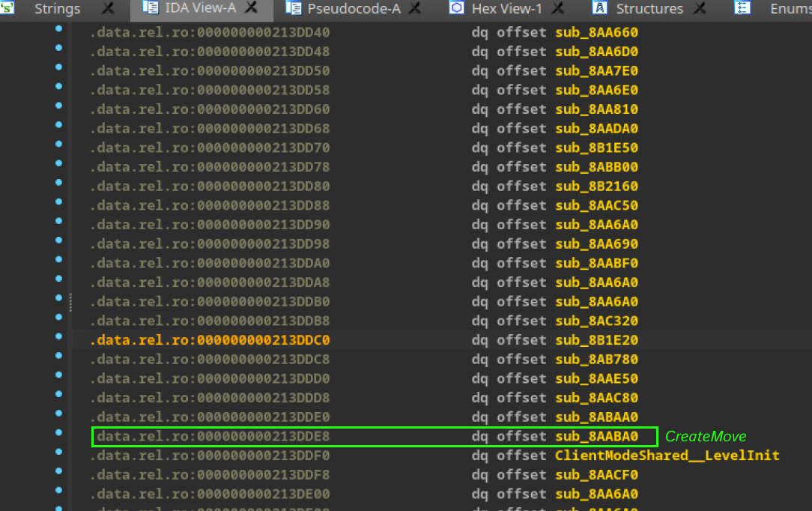Image resolution: width=812 pixels, height=511 pixels.
Task: Click the Structures tab icon
Action: point(599,9)
